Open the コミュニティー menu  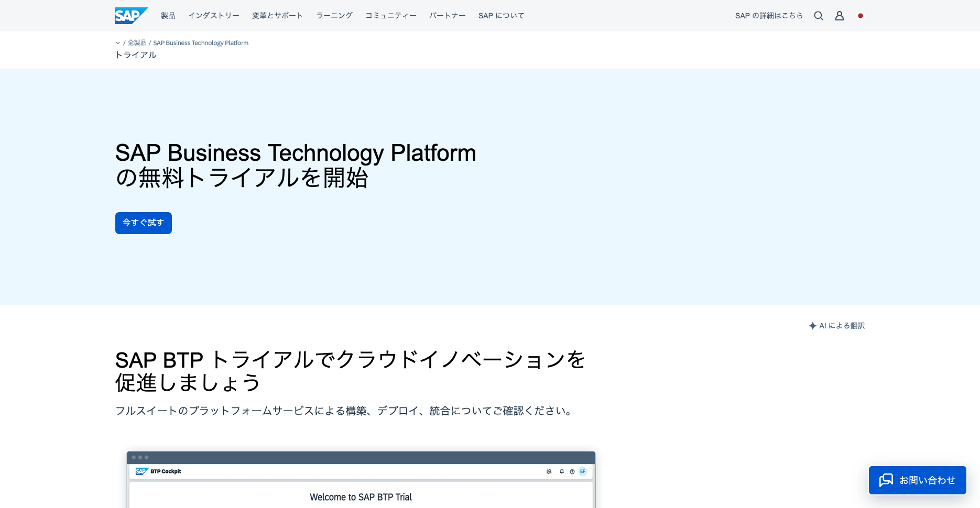pos(391,16)
